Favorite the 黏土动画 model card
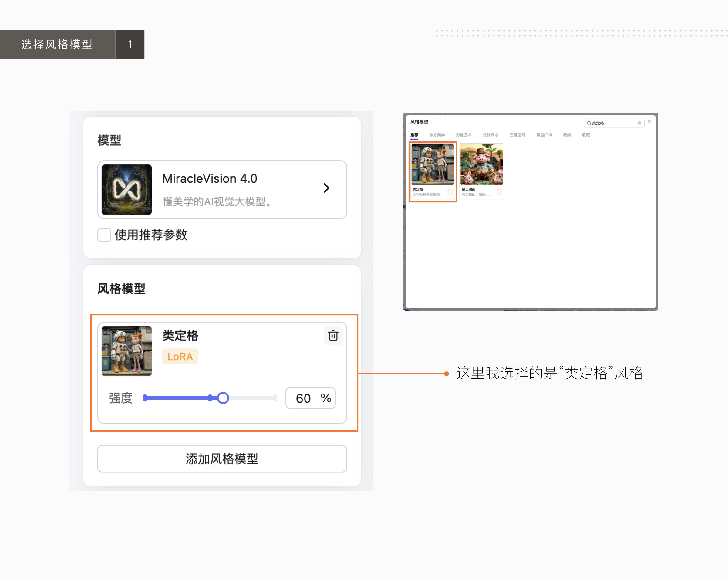The height and width of the screenshot is (579, 728). (x=499, y=192)
